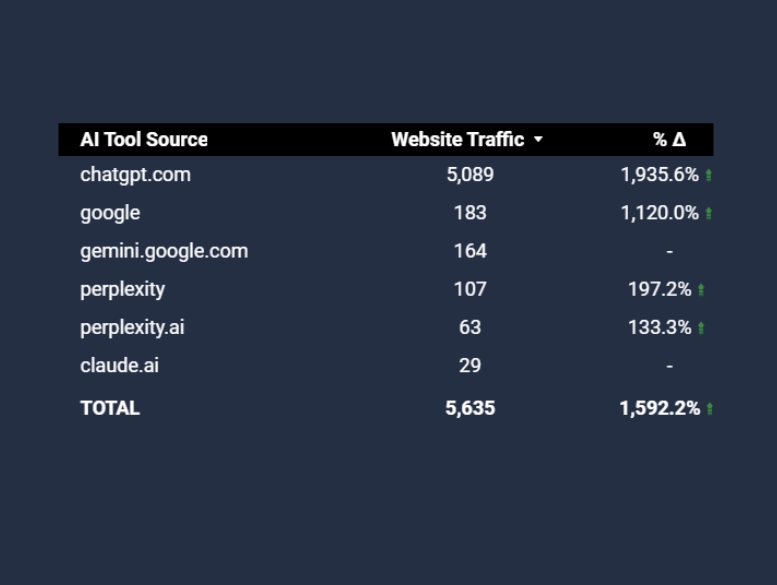Click the green up arrow beside 1,120.0%

(709, 213)
